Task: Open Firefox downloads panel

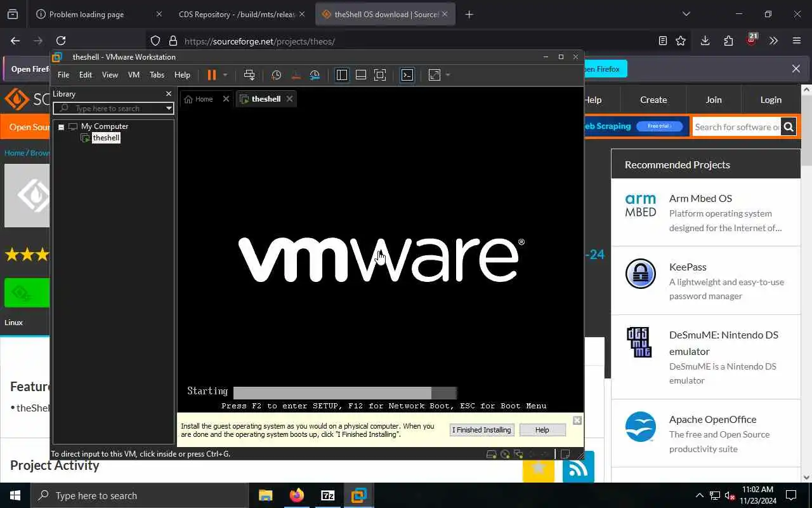Action: [x=705, y=41]
